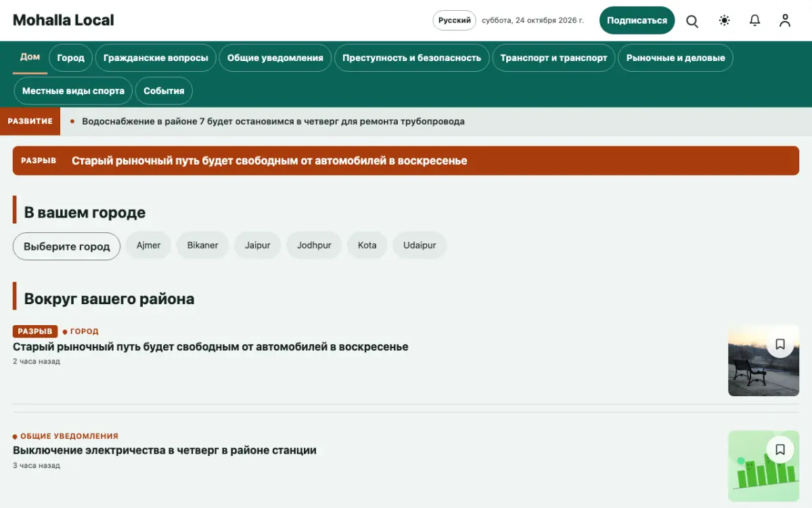Click the 2 часа назад timestamp
The height and width of the screenshot is (508, 812).
click(37, 362)
